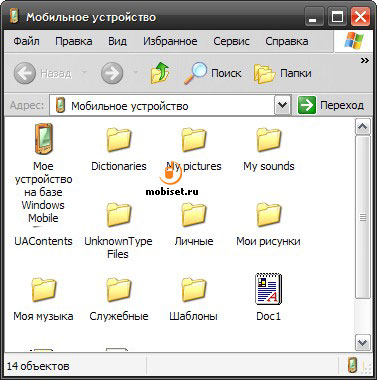Click the status bar device icon
The image size is (377, 380).
[352, 365]
